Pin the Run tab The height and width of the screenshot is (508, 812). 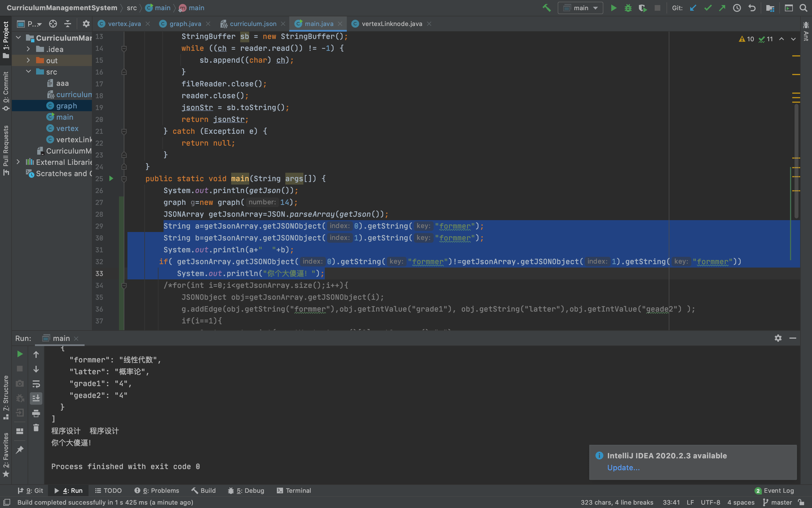click(20, 450)
